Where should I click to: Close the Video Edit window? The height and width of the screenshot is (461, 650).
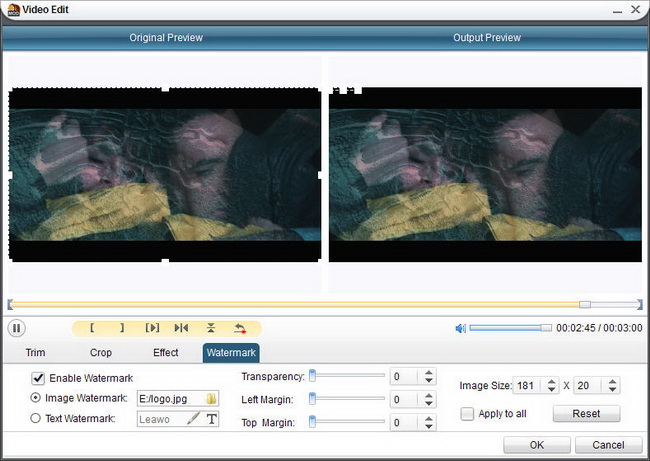pyautogui.click(x=635, y=9)
